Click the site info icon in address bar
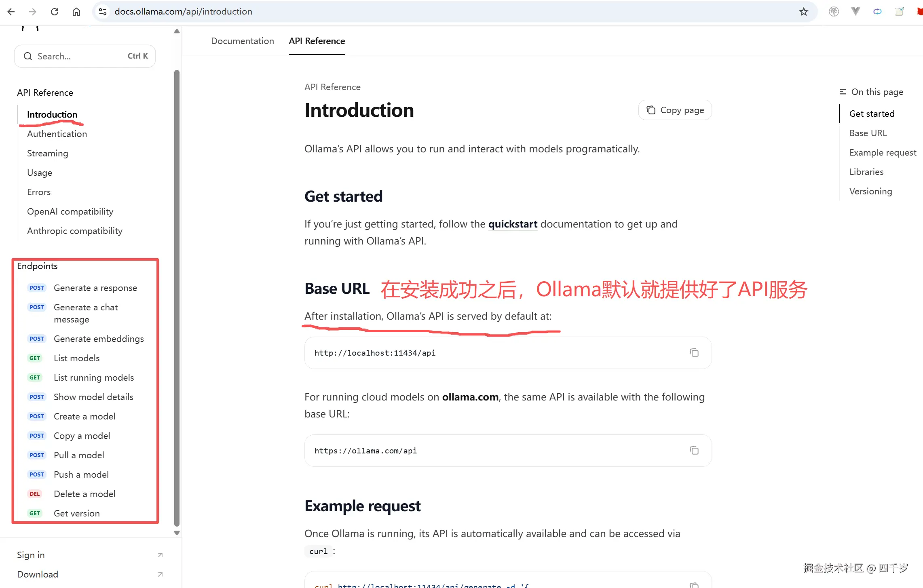 coord(103,12)
